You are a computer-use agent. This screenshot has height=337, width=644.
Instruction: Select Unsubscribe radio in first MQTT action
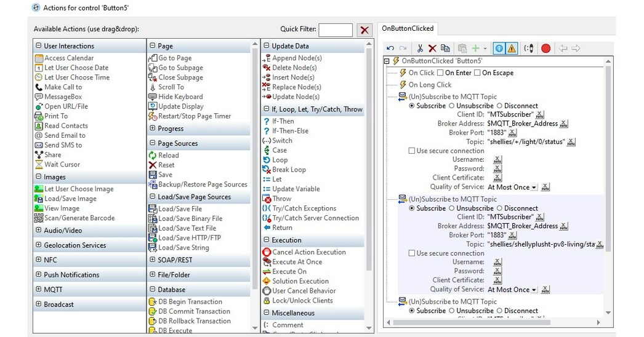pos(451,106)
